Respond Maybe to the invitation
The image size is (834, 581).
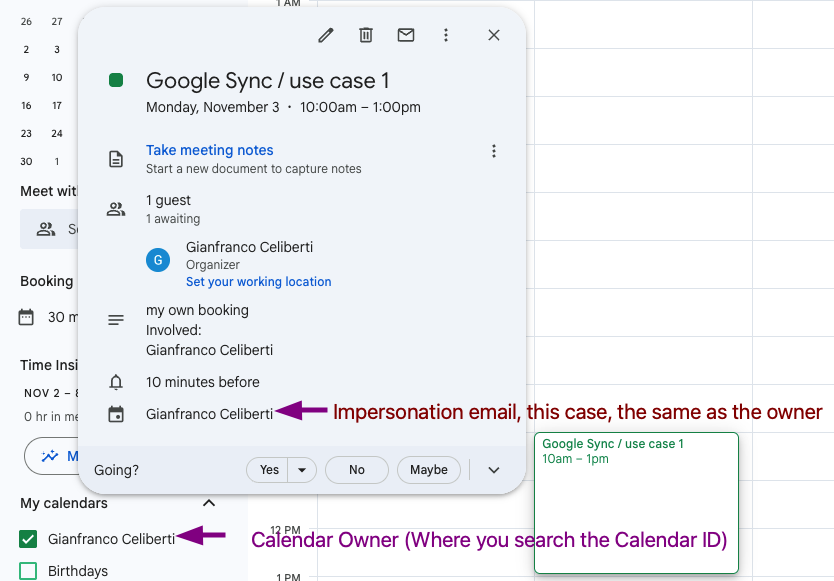(429, 470)
